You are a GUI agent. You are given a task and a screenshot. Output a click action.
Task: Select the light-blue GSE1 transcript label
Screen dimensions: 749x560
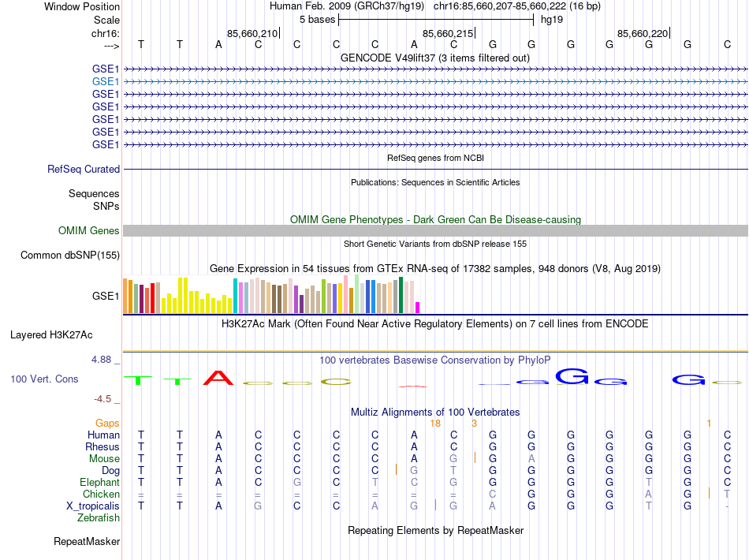click(106, 82)
